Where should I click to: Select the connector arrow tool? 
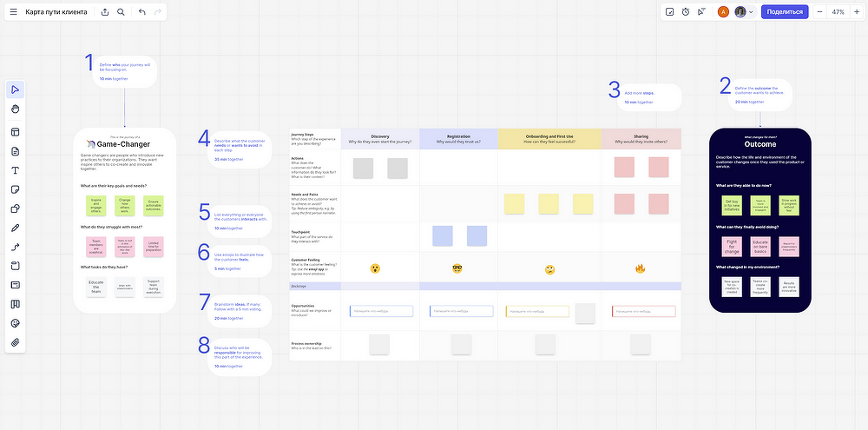pyautogui.click(x=15, y=247)
